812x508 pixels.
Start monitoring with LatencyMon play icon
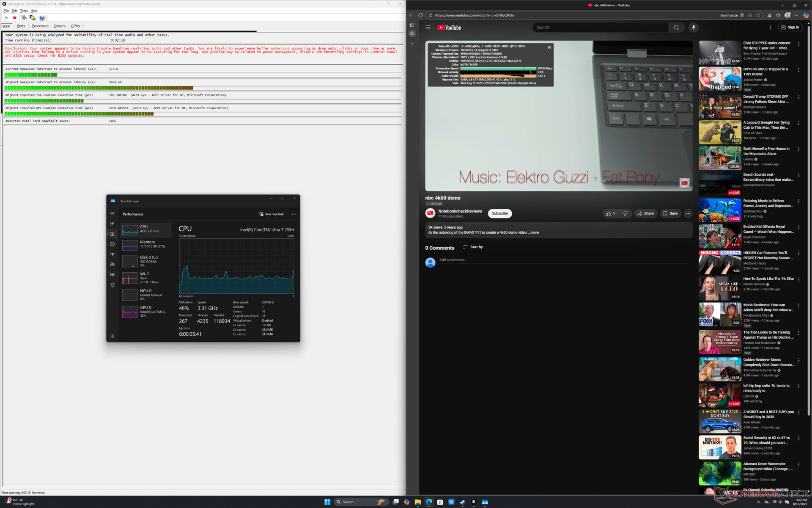pos(6,18)
